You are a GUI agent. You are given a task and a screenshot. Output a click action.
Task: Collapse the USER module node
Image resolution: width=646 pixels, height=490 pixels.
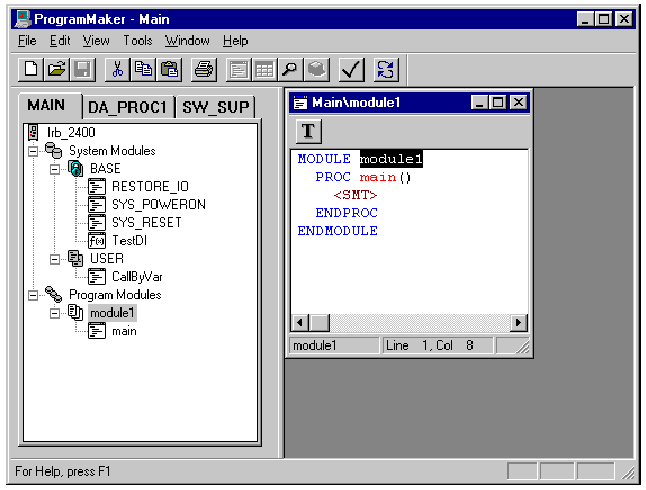[x=54, y=259]
